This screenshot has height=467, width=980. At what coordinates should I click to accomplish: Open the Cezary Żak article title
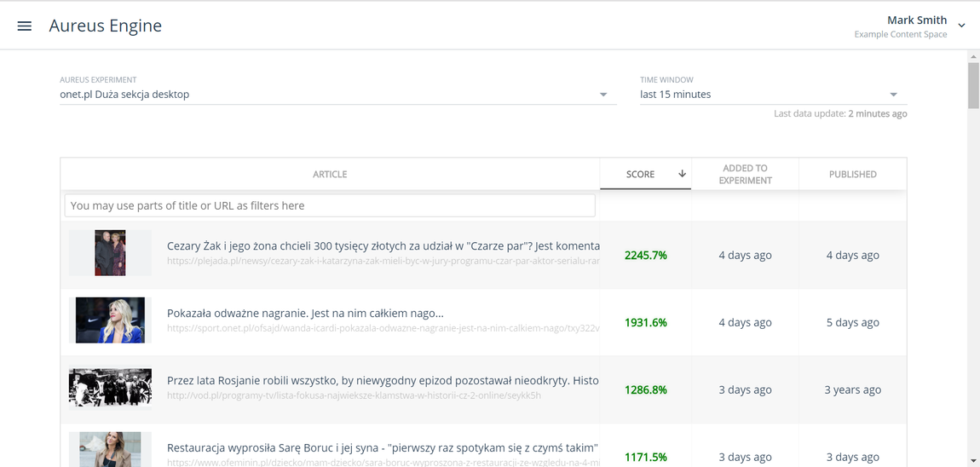[x=383, y=245]
